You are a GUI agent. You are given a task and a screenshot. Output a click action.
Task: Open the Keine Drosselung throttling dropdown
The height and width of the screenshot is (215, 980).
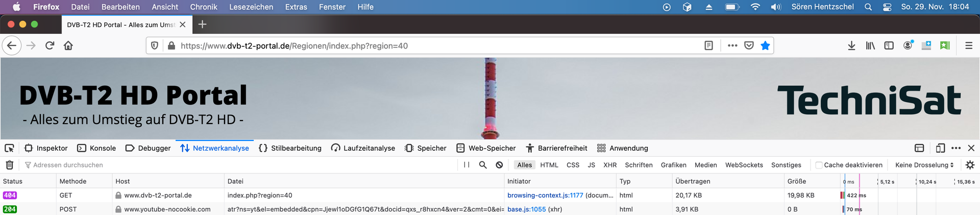click(924, 165)
